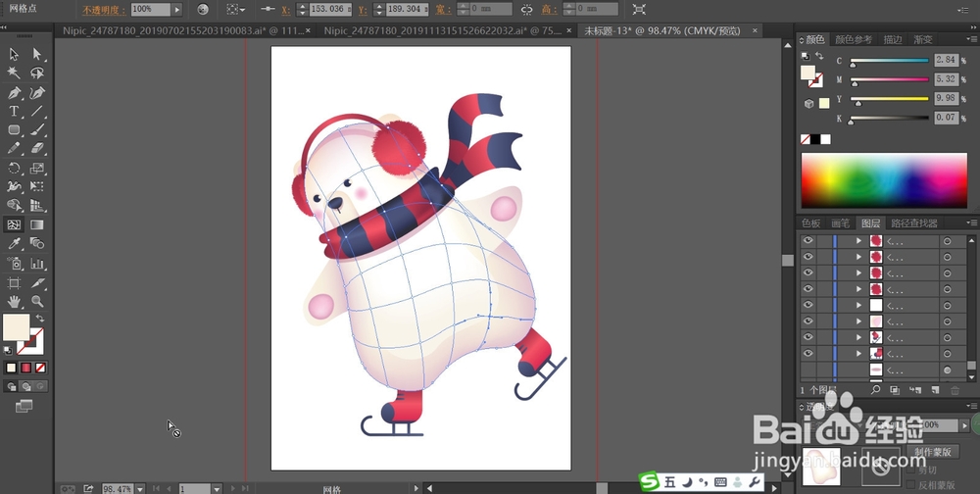
Task: Switch toolbox to Gradient fill mode
Action: (25, 368)
